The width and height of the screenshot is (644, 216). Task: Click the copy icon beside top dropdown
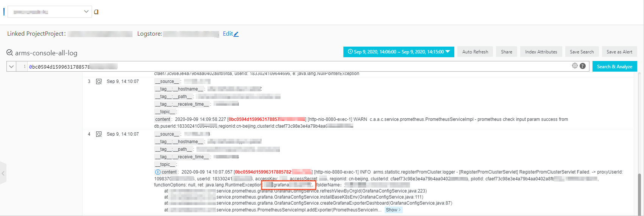pos(96,12)
